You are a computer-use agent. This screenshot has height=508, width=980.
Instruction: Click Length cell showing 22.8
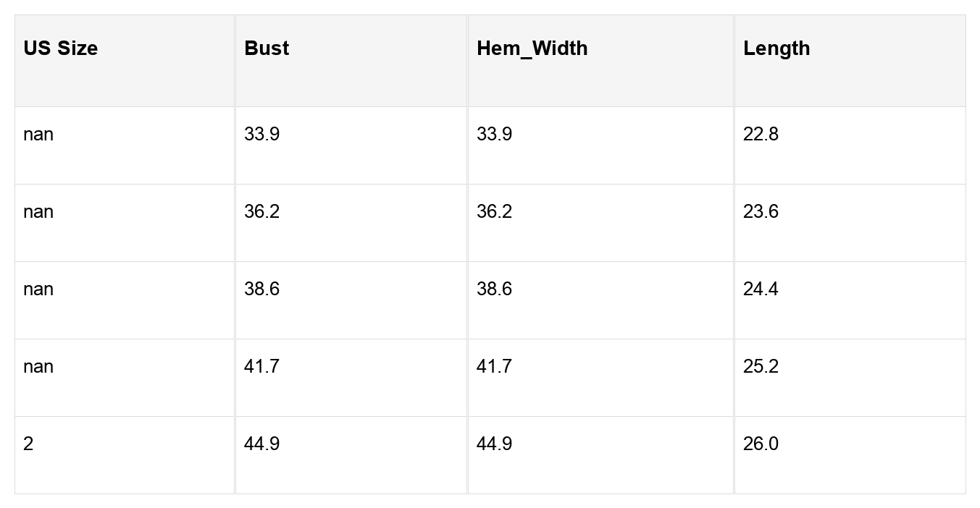pos(850,145)
